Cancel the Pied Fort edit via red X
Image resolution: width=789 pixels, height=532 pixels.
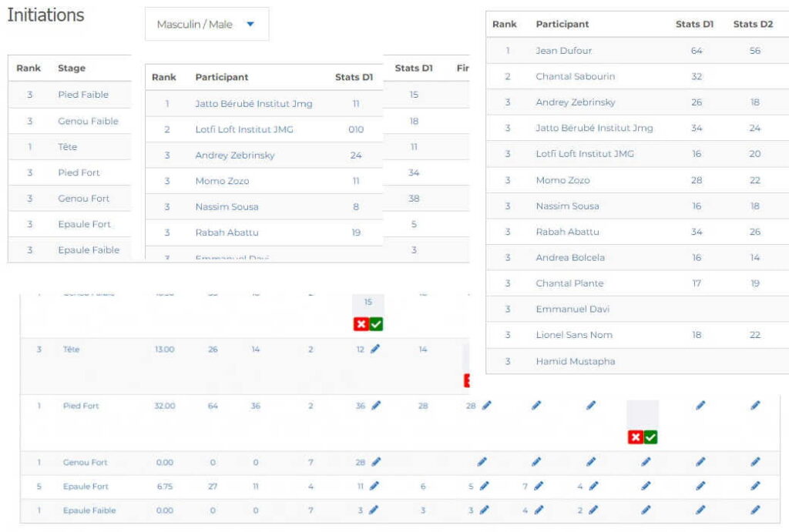[634, 437]
